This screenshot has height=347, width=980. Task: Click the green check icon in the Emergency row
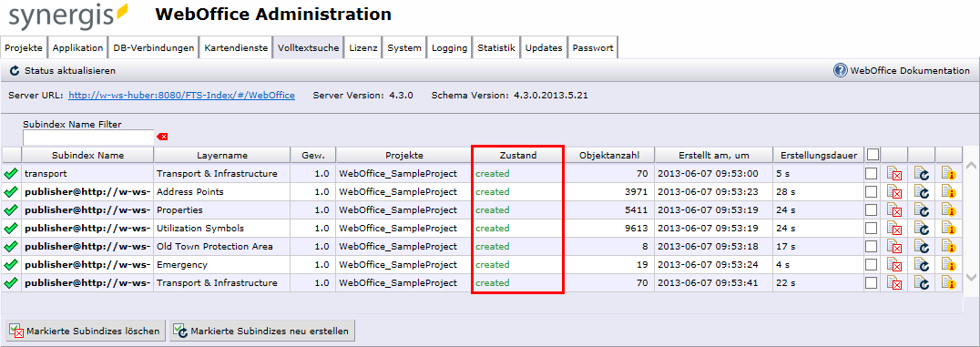pyautogui.click(x=11, y=264)
